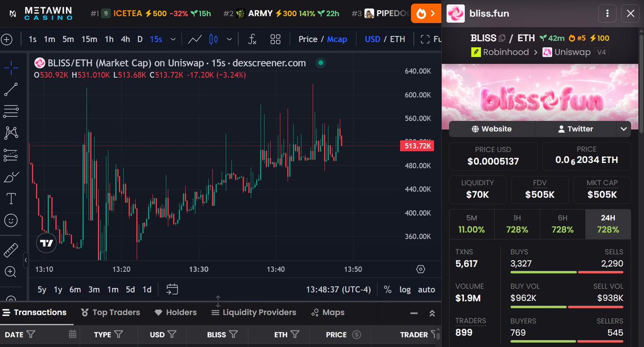Select the 5d date range
644x347 pixels.
130,290
